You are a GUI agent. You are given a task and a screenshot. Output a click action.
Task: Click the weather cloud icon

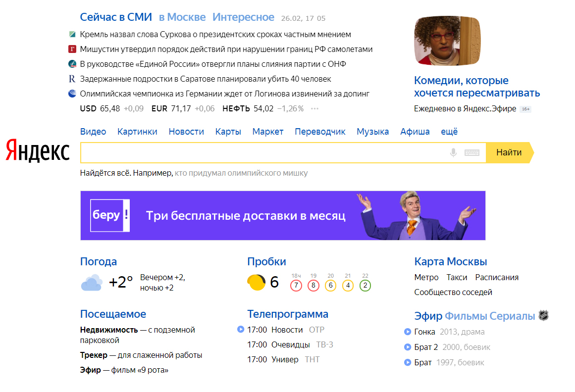pyautogui.click(x=92, y=283)
